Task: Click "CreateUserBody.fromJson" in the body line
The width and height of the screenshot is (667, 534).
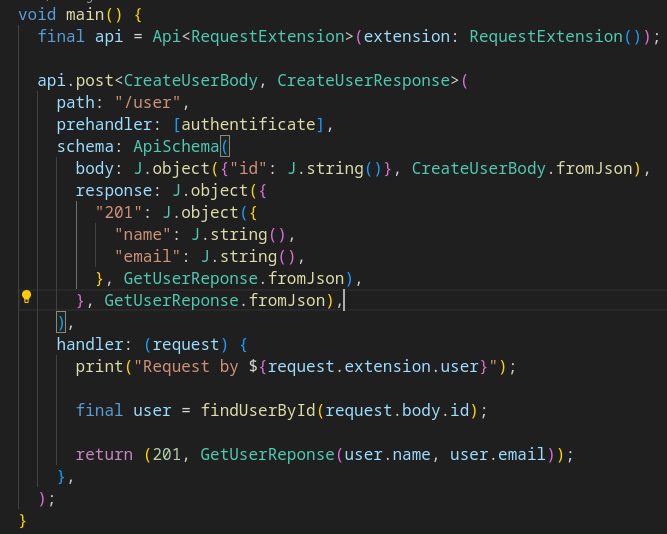Action: point(522,169)
